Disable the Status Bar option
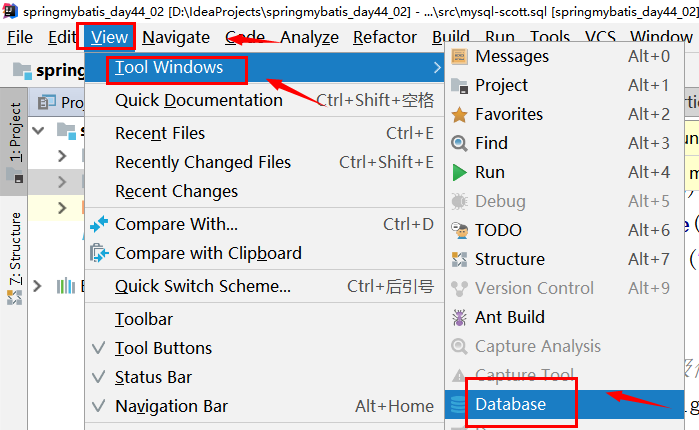Viewport: 699px width, 430px height. point(98,378)
